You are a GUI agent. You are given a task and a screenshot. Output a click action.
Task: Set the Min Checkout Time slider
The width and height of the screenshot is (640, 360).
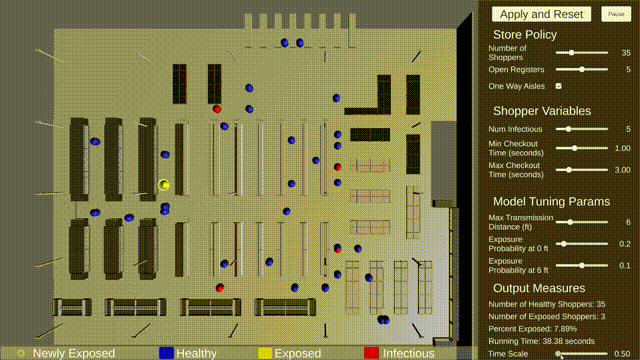582,148
